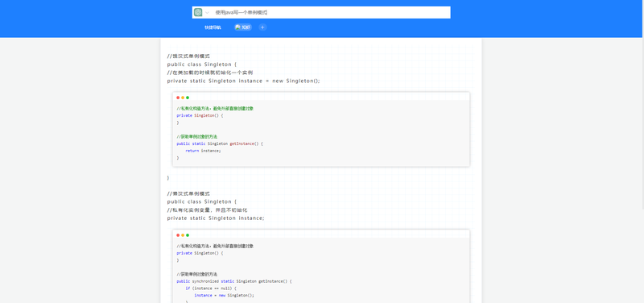Open the 知否 quick navigation shortcut

coord(243,27)
